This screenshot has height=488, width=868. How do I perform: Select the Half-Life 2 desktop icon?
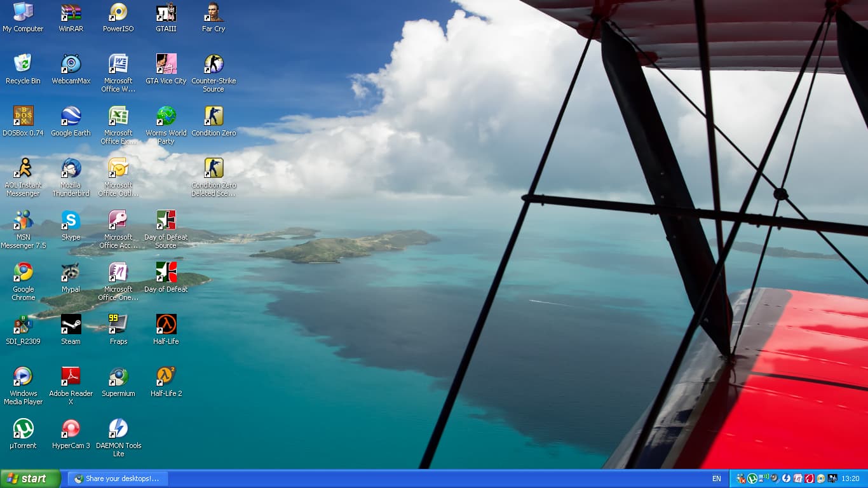pos(166,377)
